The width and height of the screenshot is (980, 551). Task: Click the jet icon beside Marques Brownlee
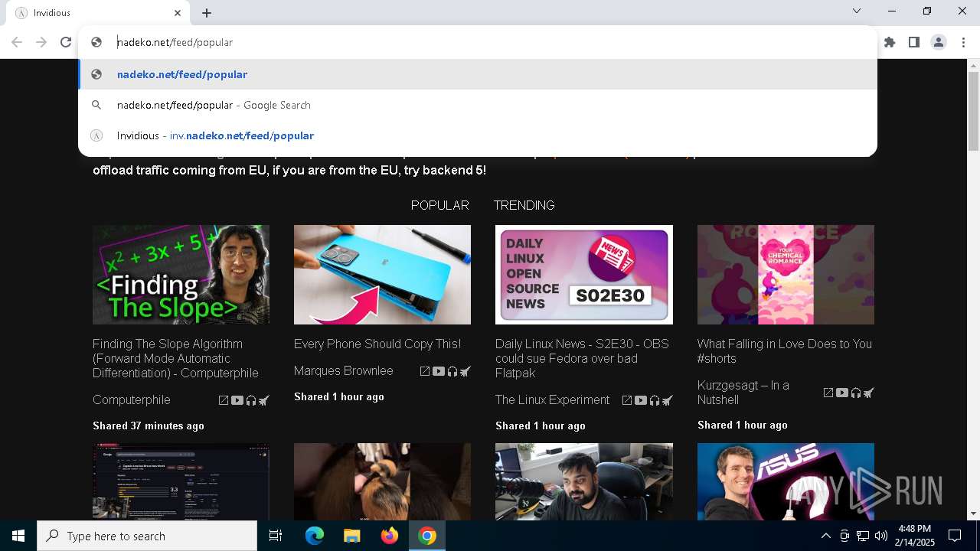(x=465, y=371)
